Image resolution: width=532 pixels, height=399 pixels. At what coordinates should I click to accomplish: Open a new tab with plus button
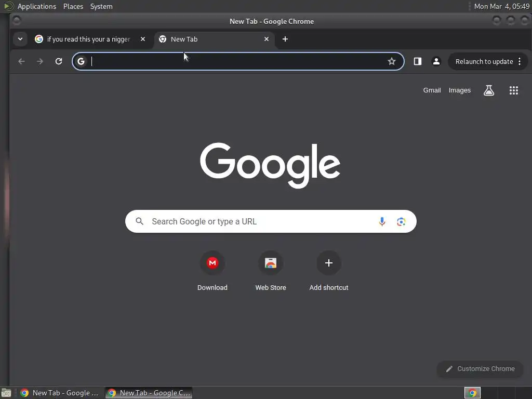[285, 39]
